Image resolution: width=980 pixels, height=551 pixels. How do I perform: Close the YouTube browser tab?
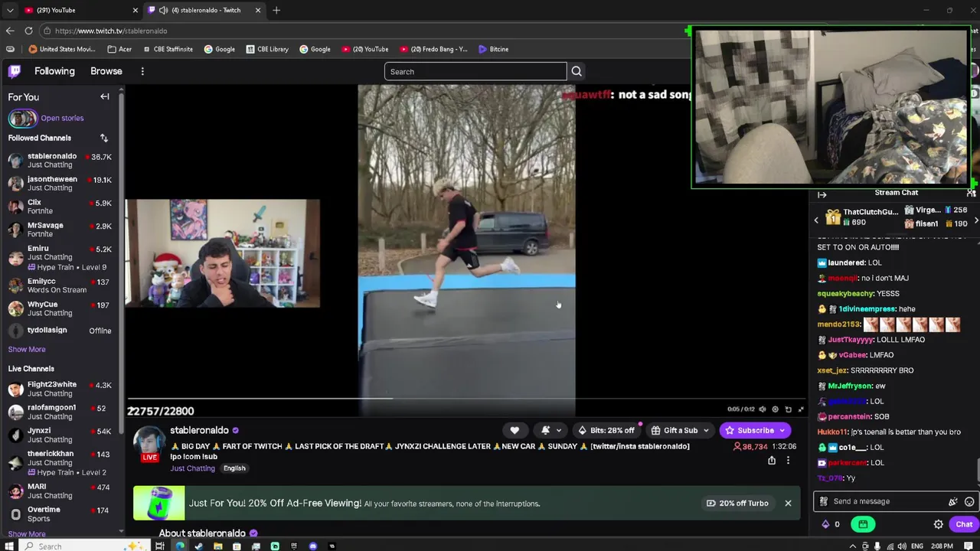(136, 10)
